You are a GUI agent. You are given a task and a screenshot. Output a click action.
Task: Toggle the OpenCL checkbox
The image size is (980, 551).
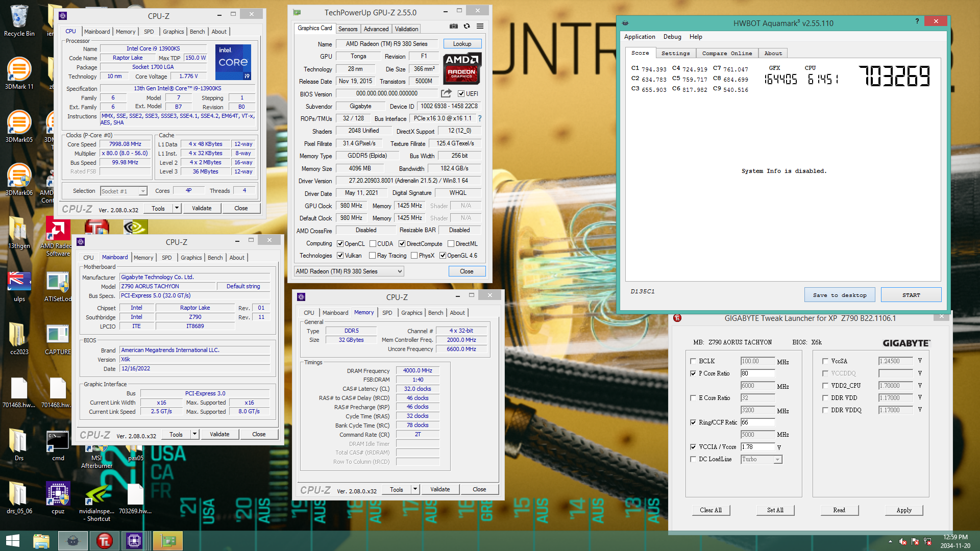pos(340,244)
